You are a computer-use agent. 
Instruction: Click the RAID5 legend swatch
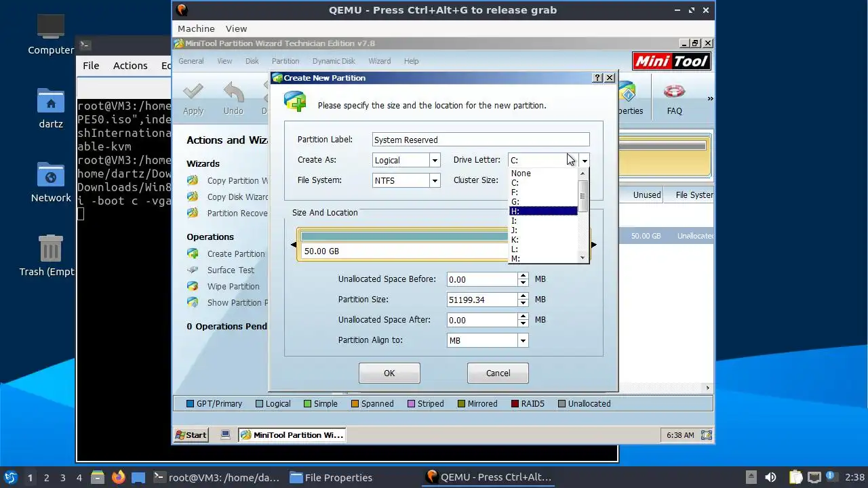pos(515,404)
